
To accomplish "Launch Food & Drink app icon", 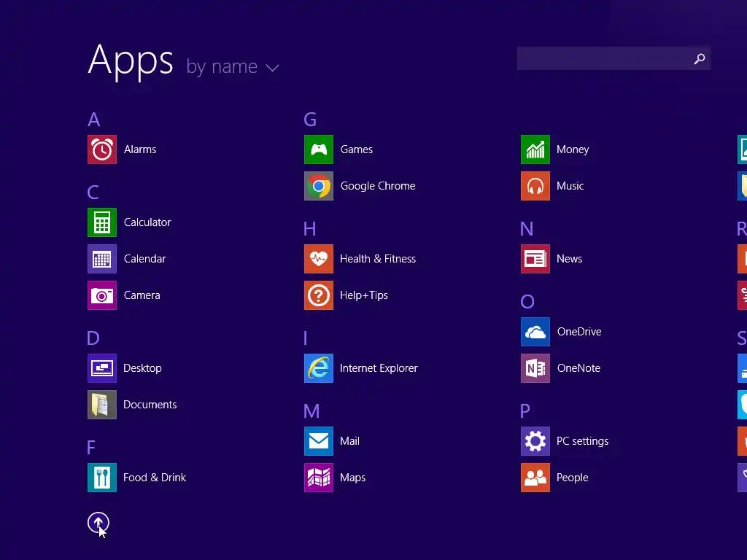I will click(x=102, y=478).
